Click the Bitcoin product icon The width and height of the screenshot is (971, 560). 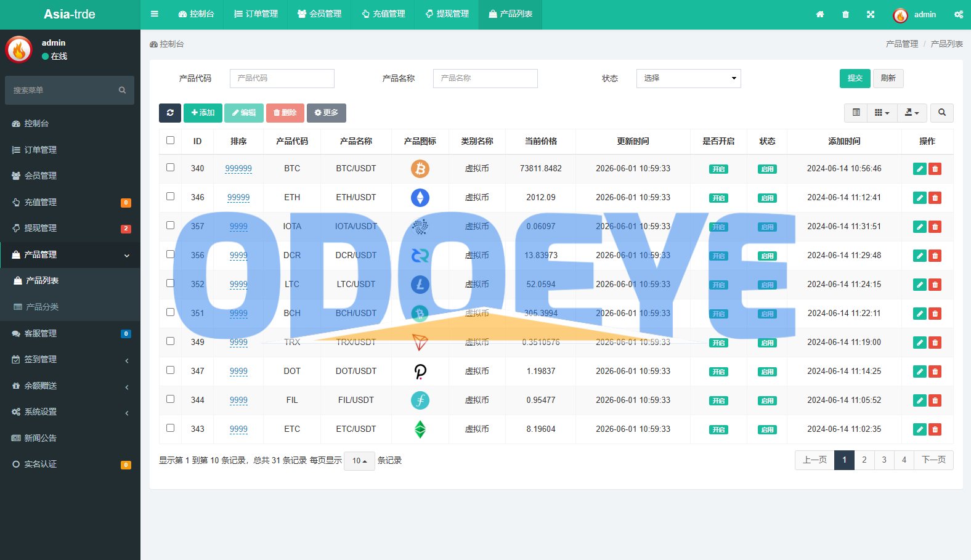pyautogui.click(x=420, y=169)
